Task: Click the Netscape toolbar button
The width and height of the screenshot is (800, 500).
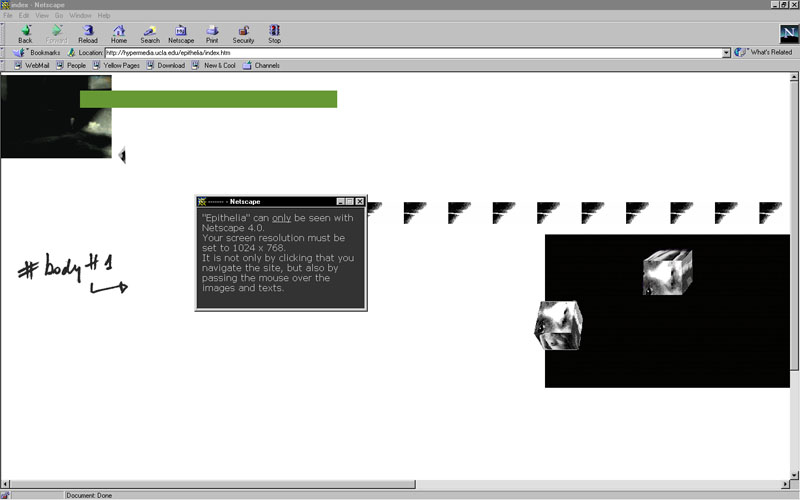Action: (181, 34)
